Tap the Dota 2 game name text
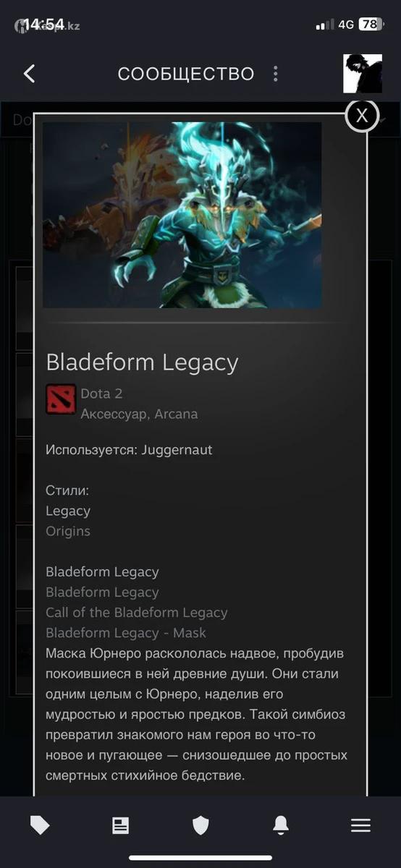 tap(102, 393)
